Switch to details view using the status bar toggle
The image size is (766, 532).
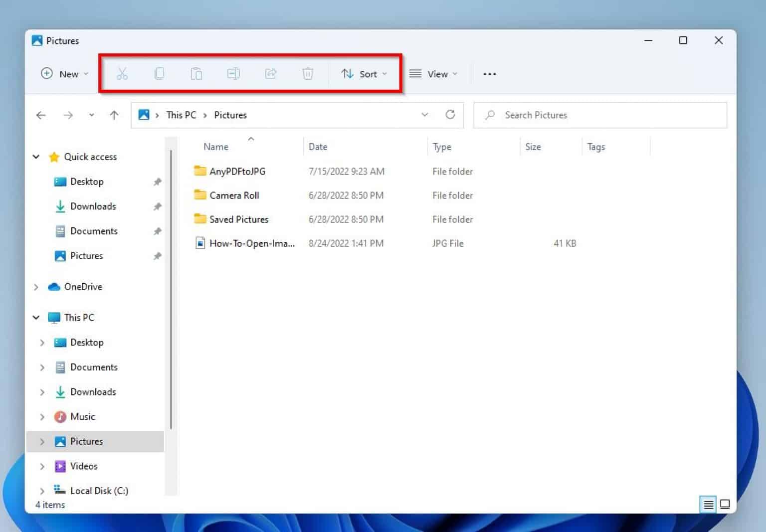click(708, 504)
